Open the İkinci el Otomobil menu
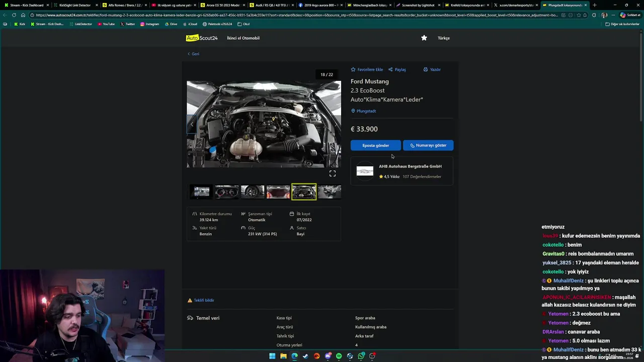644x362 pixels. coord(243,38)
